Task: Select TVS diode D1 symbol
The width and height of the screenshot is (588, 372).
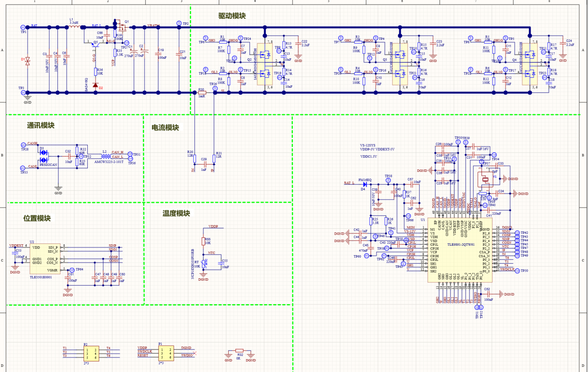Action: [28, 61]
